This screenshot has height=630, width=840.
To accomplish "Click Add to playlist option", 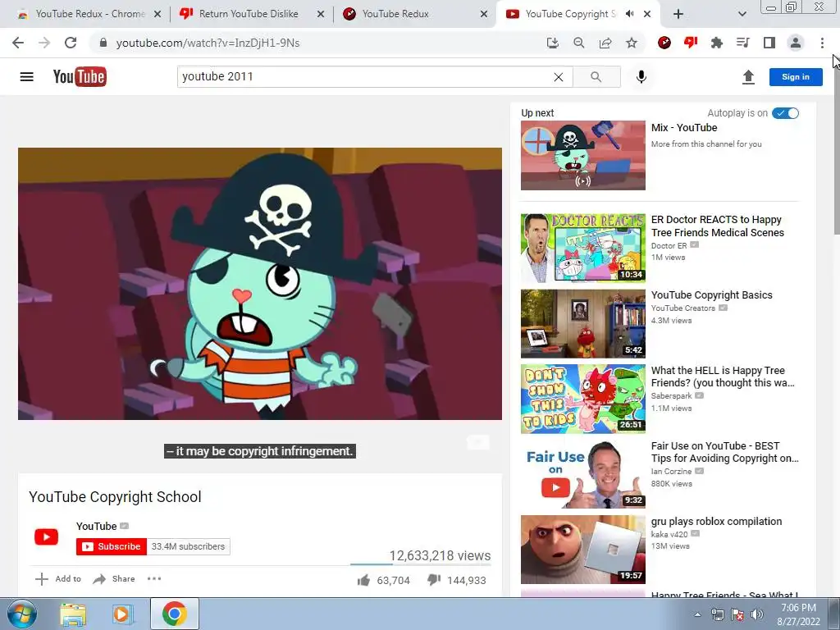I will pyautogui.click(x=58, y=578).
